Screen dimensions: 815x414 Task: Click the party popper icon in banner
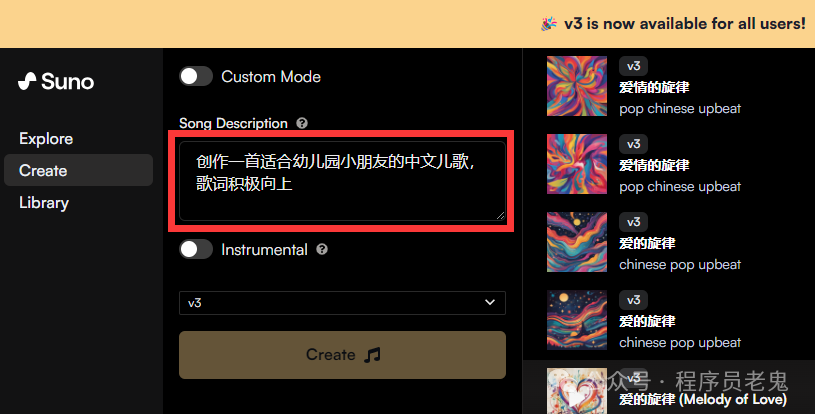click(549, 24)
